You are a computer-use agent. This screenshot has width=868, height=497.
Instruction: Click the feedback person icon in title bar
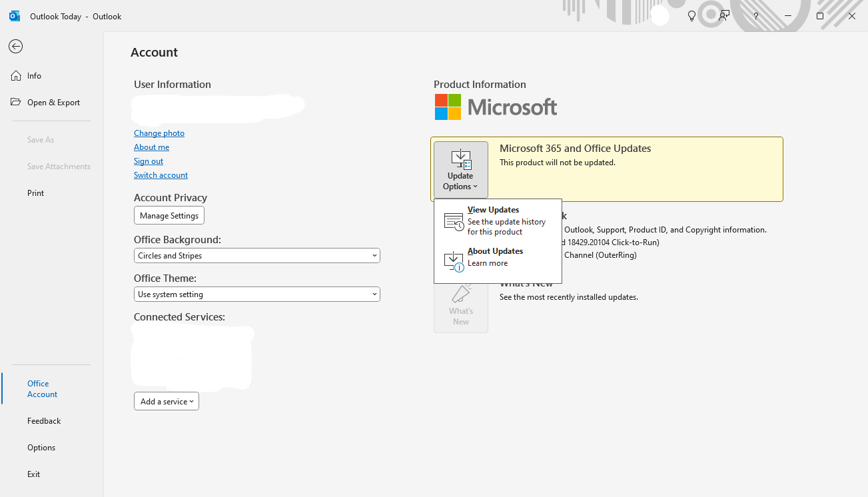[724, 16]
